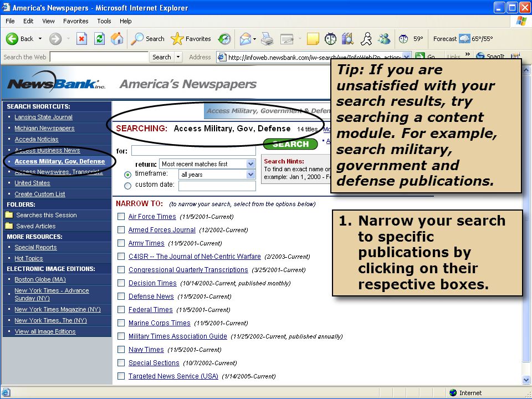This screenshot has width=532, height=399.
Task: Click the Saved Articles folder icon
Action: [9, 226]
